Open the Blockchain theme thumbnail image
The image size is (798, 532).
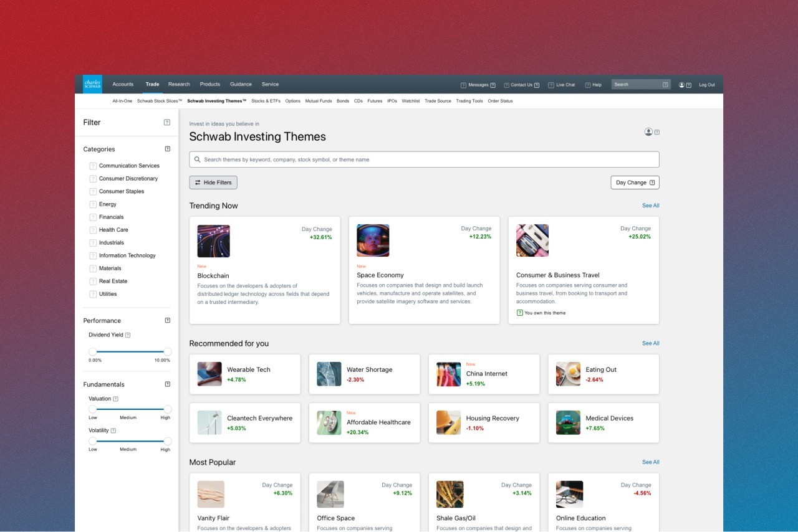click(x=213, y=240)
